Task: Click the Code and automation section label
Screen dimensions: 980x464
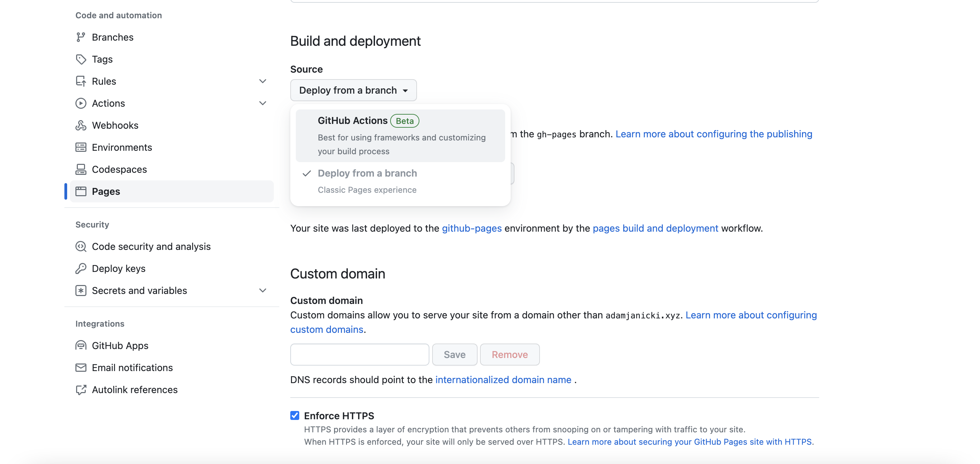Action: (x=119, y=15)
